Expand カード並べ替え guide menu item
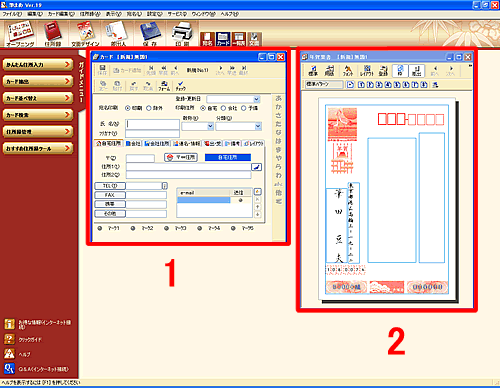The width and height of the screenshot is (500, 388). pyautogui.click(x=38, y=98)
